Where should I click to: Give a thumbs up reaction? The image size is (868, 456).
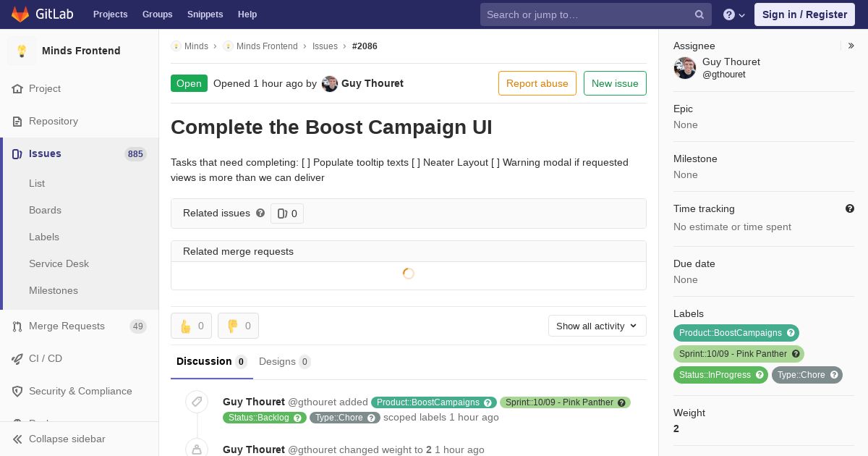[x=191, y=326]
